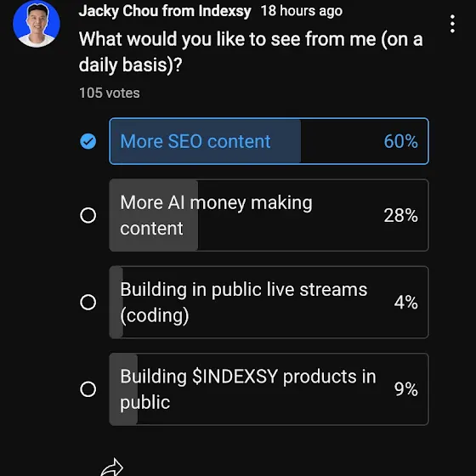Pick "Building in public live streams (coding)" option text
The height and width of the screenshot is (476, 476).
click(244, 303)
